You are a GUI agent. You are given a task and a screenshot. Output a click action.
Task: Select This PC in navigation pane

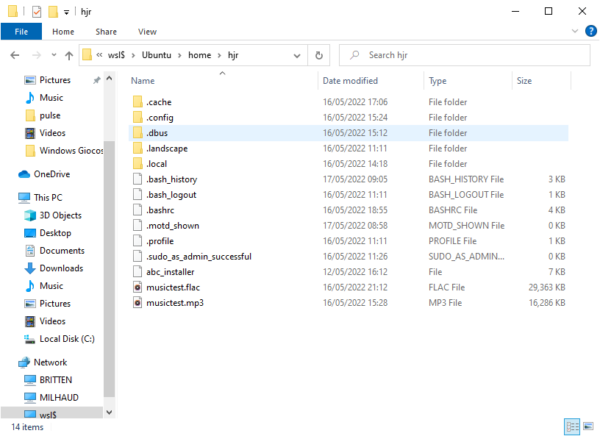pyautogui.click(x=48, y=198)
